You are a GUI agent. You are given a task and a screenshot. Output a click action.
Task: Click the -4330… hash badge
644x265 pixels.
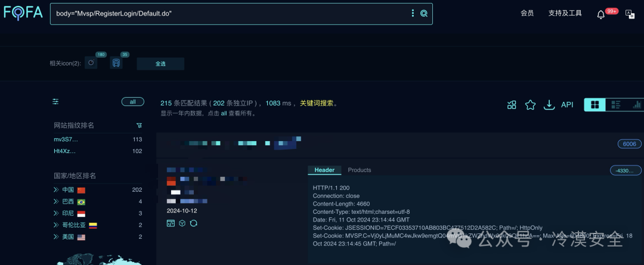tap(626, 170)
